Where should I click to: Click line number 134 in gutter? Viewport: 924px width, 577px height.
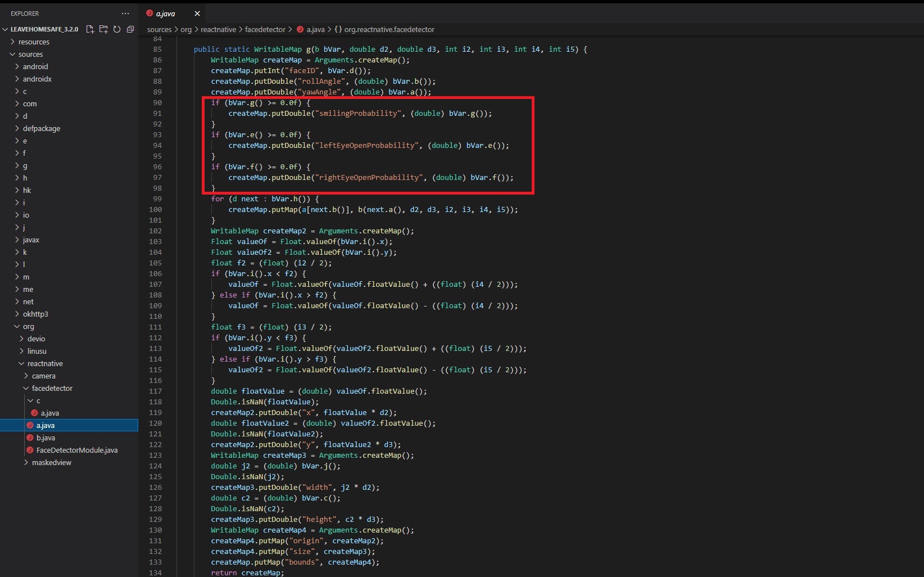pyautogui.click(x=156, y=573)
